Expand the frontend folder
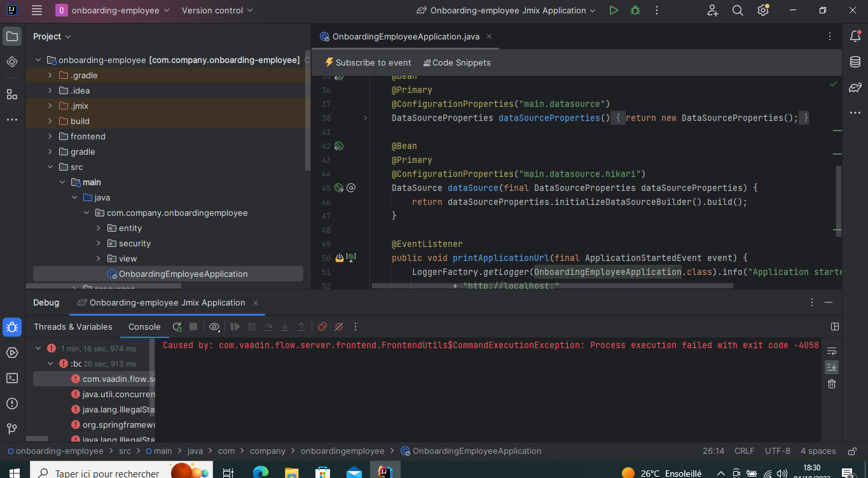Viewport: 868px width, 478px height. (x=50, y=136)
